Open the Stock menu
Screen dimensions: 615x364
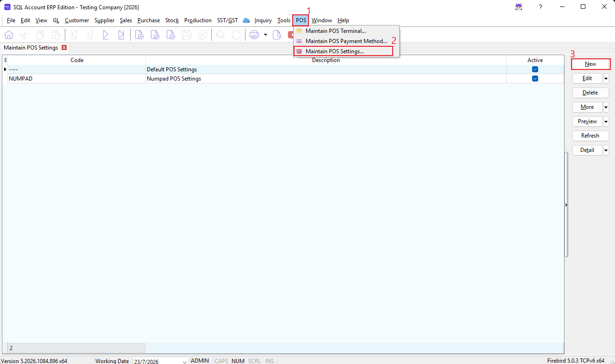coord(172,20)
